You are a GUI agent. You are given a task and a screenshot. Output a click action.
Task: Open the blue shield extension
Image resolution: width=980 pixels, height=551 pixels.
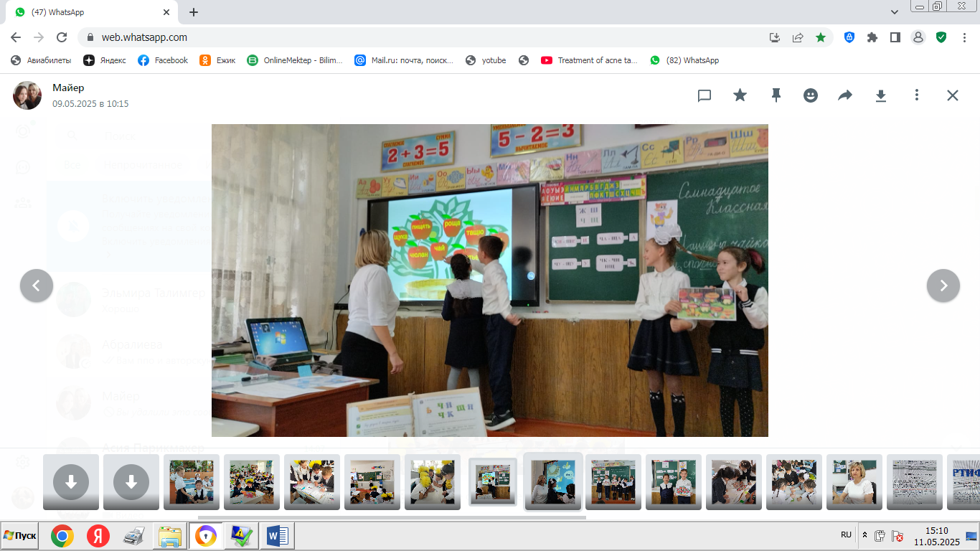coord(849,37)
